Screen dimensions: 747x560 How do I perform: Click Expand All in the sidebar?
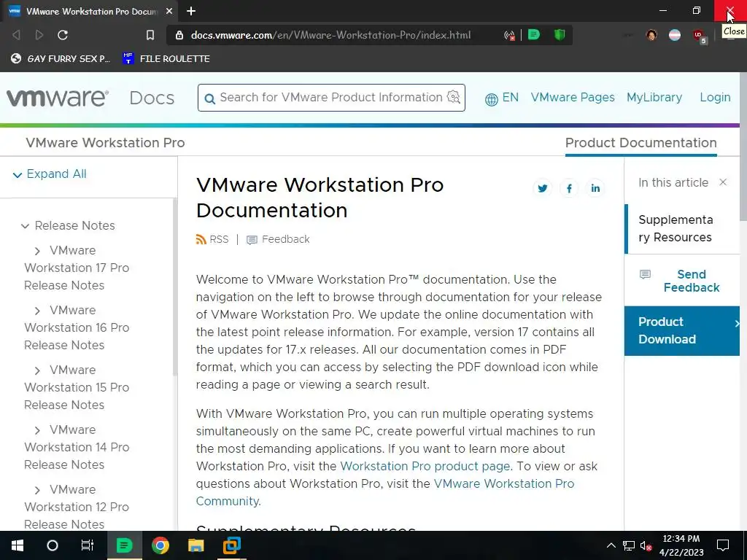50,174
